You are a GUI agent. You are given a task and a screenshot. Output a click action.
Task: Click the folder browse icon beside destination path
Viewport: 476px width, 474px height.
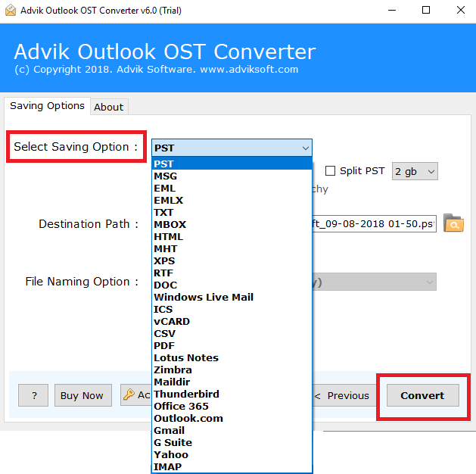tap(453, 223)
